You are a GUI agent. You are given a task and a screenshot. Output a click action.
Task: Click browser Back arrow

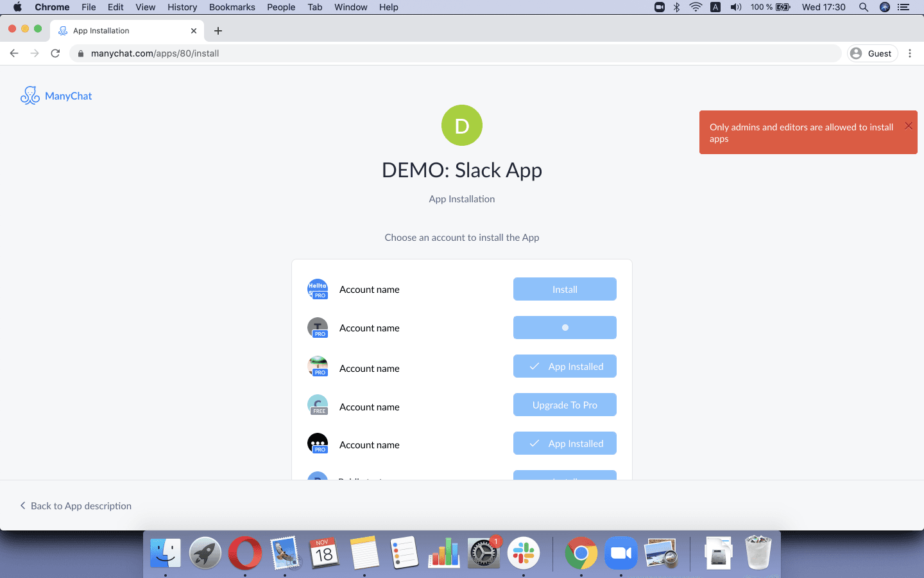pyautogui.click(x=14, y=53)
